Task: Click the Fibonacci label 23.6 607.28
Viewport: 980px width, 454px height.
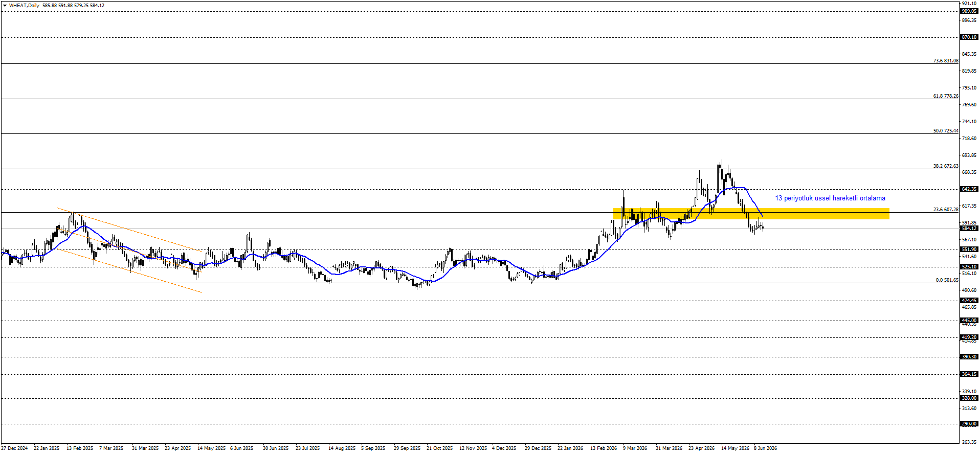Action: (x=946, y=210)
